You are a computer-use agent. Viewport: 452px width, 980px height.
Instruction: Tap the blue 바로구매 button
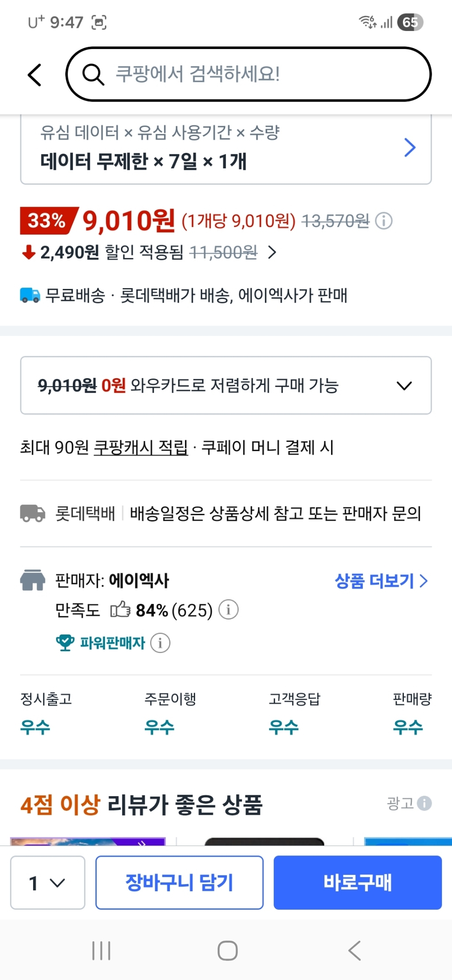click(x=357, y=883)
